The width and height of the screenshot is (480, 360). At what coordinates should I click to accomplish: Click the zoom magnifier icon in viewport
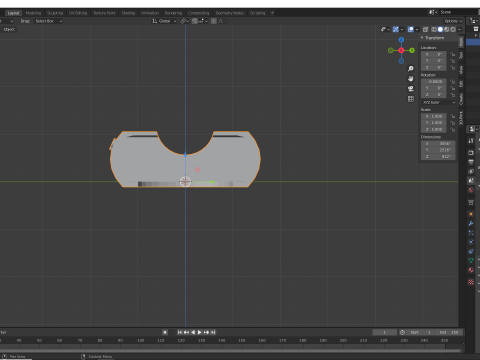pyautogui.click(x=411, y=69)
